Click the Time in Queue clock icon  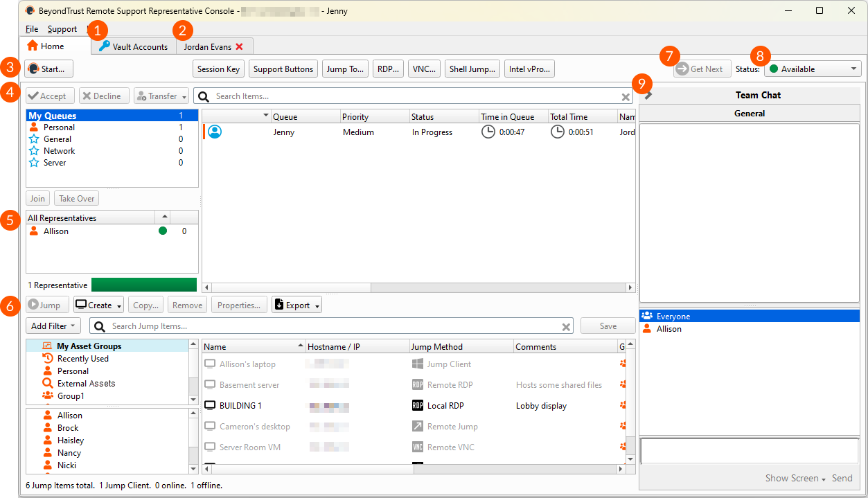click(x=488, y=132)
